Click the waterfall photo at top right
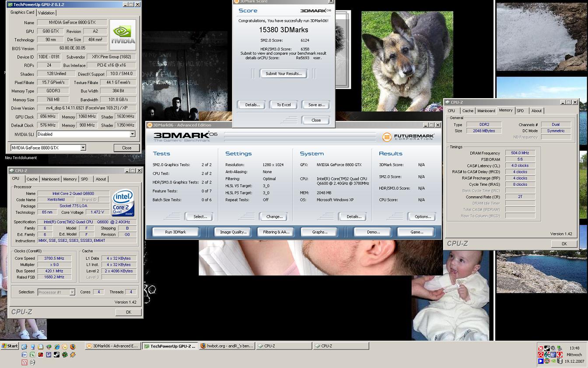 point(541,37)
